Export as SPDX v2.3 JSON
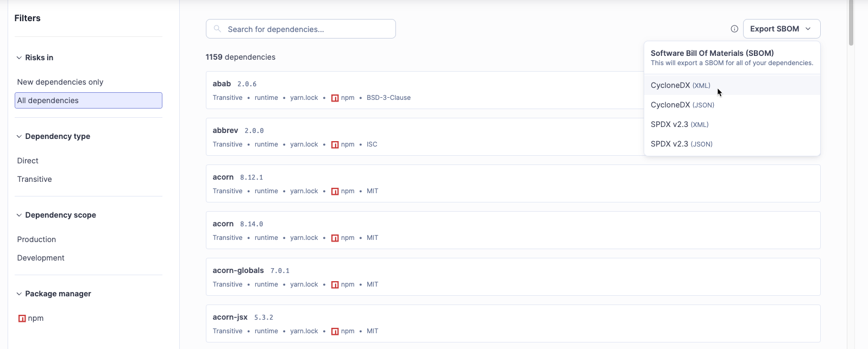868x349 pixels. [x=732, y=144]
